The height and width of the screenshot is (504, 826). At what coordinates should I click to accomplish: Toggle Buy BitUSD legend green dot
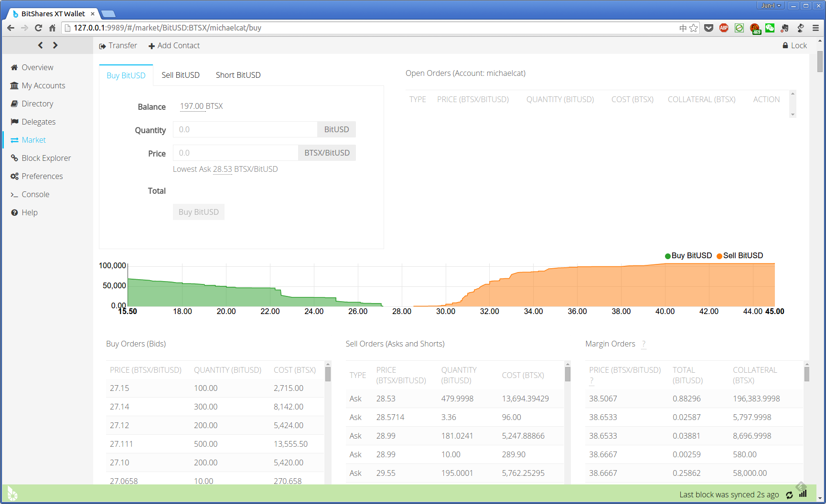[668, 256]
